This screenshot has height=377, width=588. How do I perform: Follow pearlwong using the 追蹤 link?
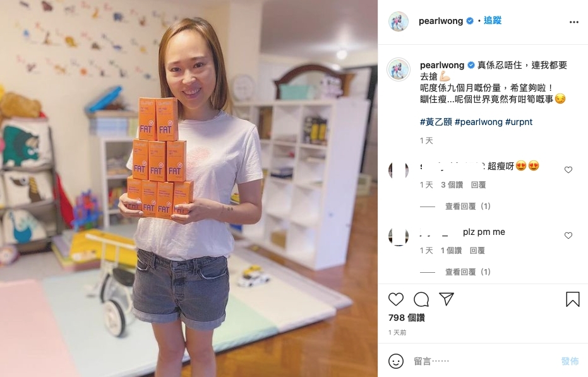[493, 21]
